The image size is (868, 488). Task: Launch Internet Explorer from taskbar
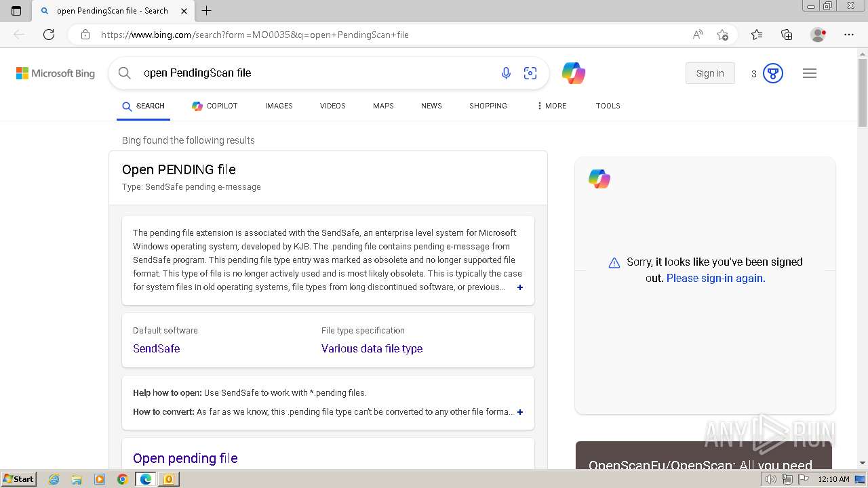point(54,479)
